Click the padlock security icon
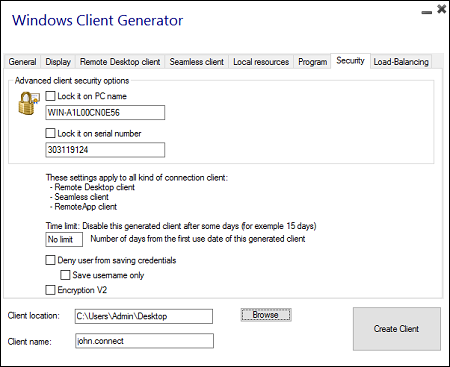The height and width of the screenshot is (367, 450). 28,104
